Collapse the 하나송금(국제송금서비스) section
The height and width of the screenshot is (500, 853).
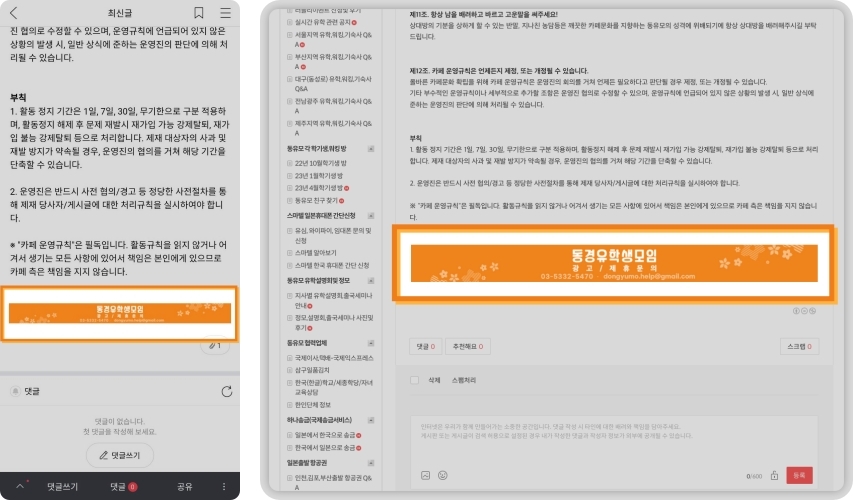pos(371,420)
